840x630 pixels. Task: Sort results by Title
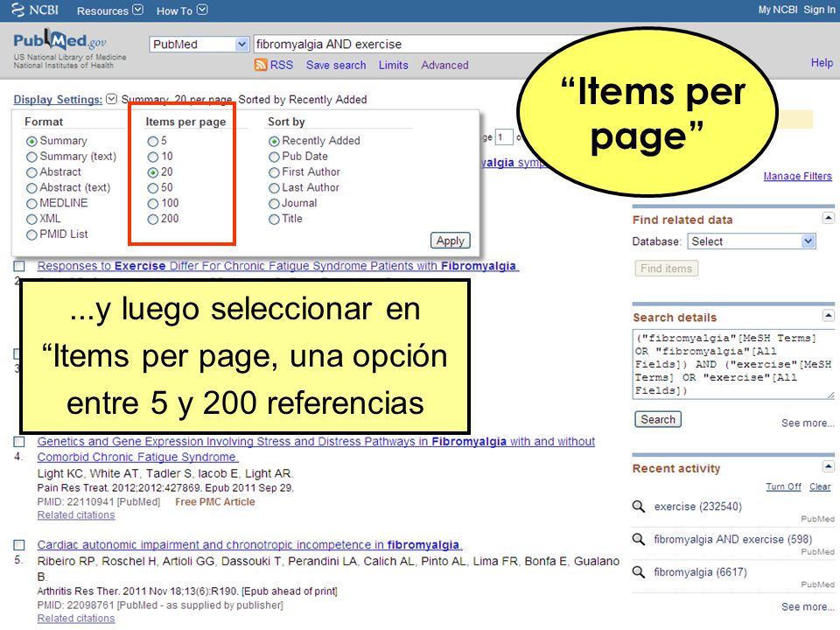(x=274, y=219)
